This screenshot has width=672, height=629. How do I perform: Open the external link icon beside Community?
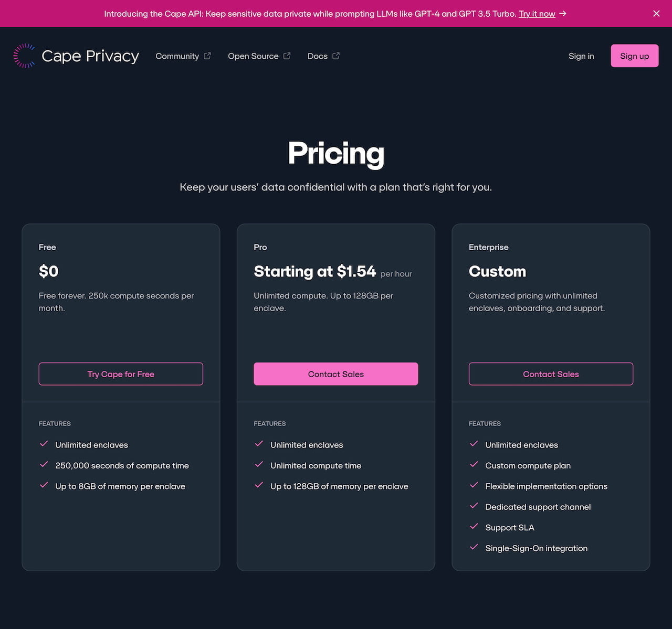click(x=207, y=55)
